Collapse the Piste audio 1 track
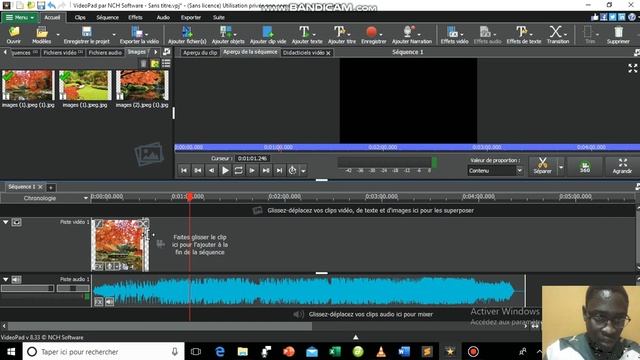Viewport: 640px width, 360px height. click(x=6, y=280)
